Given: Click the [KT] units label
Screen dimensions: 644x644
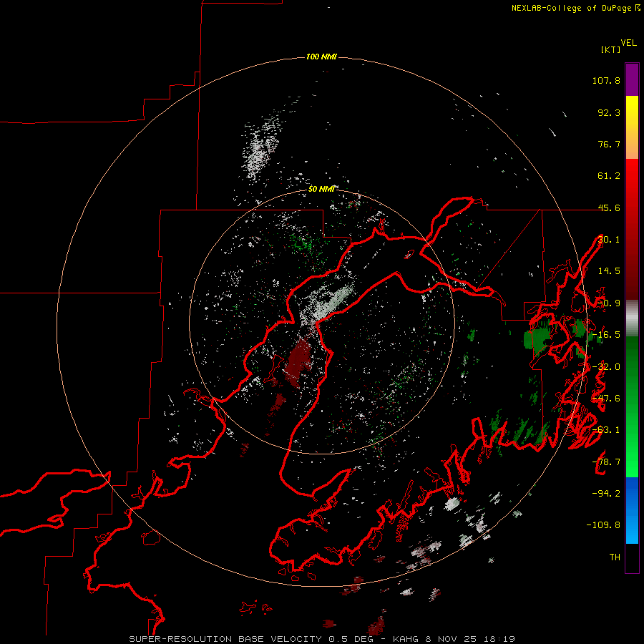Looking at the screenshot, I should tap(611, 49).
